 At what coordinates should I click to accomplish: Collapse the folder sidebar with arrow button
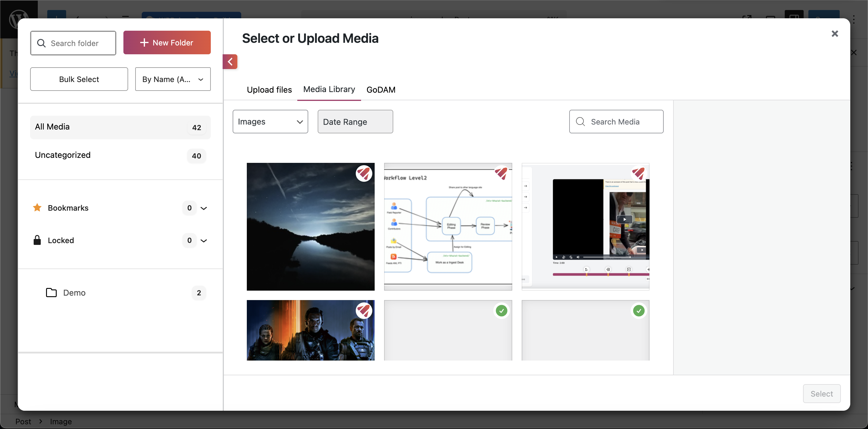point(230,62)
